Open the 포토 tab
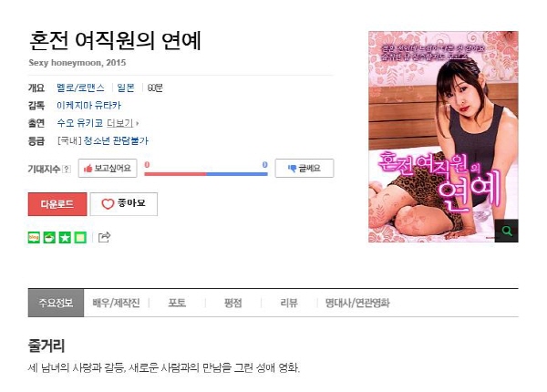The width and height of the screenshot is (547, 392). point(177,303)
